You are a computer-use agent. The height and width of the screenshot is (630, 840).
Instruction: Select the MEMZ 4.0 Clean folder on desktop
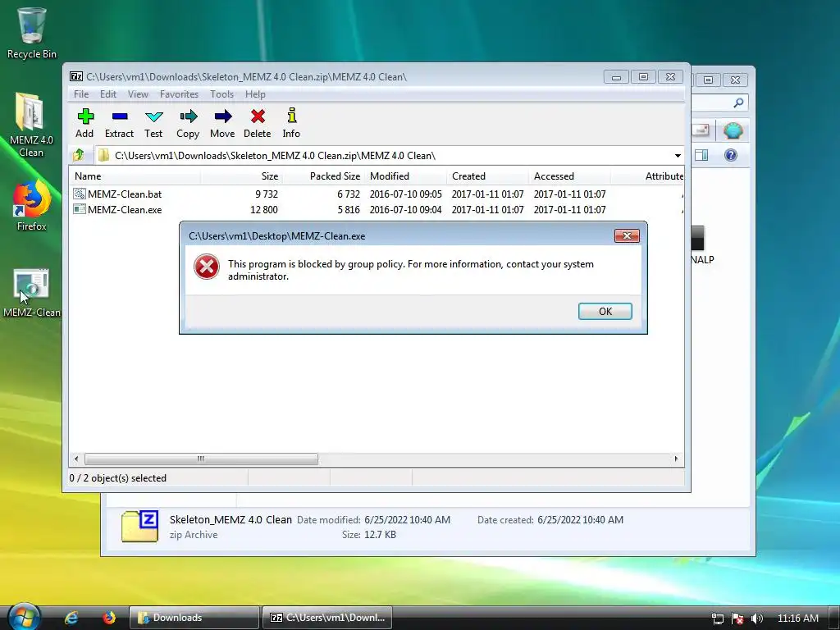point(31,125)
